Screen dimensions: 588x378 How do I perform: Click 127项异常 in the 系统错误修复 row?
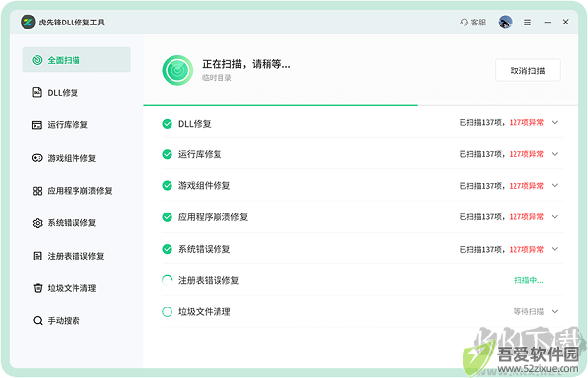526,249
